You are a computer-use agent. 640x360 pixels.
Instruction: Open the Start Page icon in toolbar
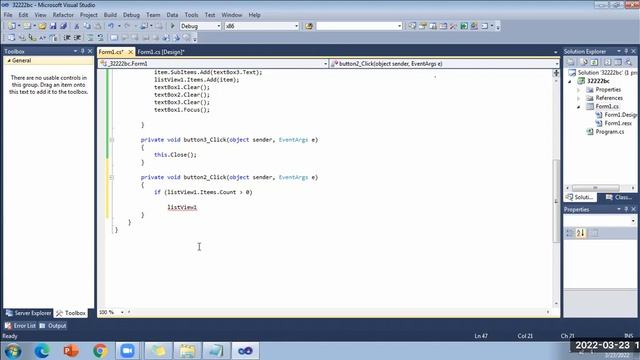click(x=464, y=26)
